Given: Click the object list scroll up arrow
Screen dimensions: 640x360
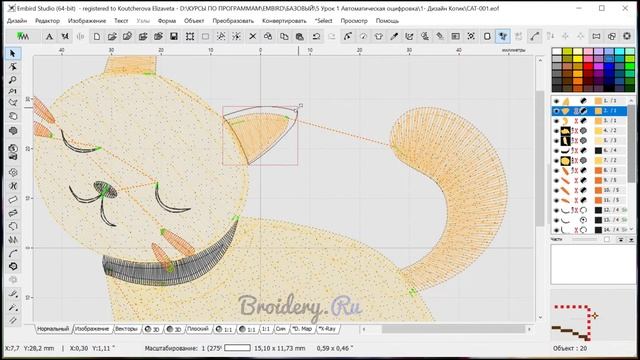Looking at the screenshot, I should pyautogui.click(x=631, y=100).
